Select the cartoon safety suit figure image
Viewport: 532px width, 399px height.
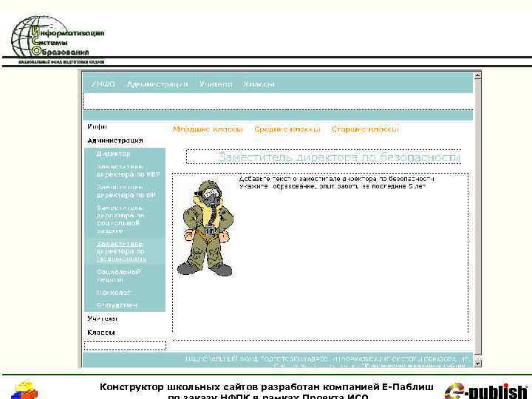point(205,228)
